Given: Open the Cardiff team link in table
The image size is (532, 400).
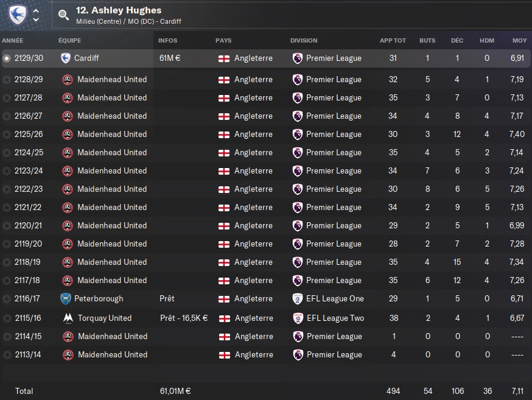Looking at the screenshot, I should coord(86,58).
